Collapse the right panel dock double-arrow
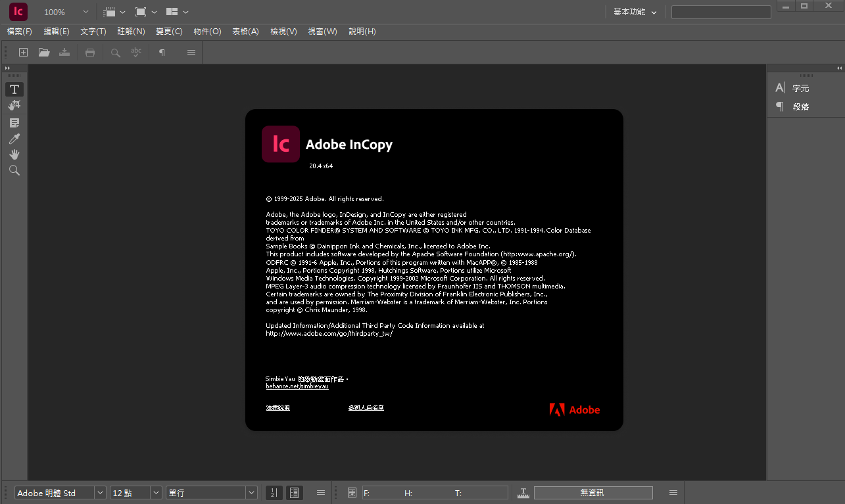The height and width of the screenshot is (504, 845). coord(839,68)
